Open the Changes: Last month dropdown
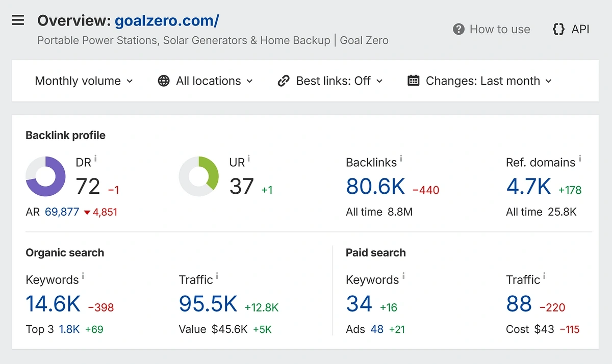Image resolution: width=612 pixels, height=364 pixels. pos(480,81)
